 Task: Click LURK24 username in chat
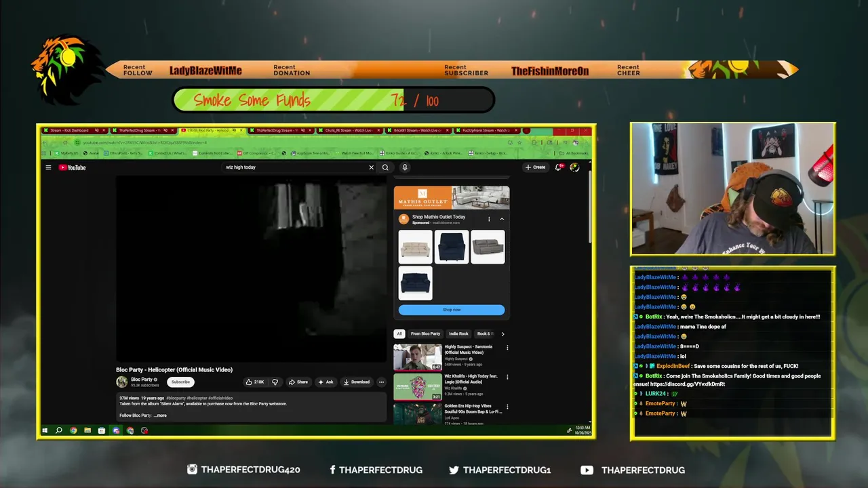click(x=656, y=394)
